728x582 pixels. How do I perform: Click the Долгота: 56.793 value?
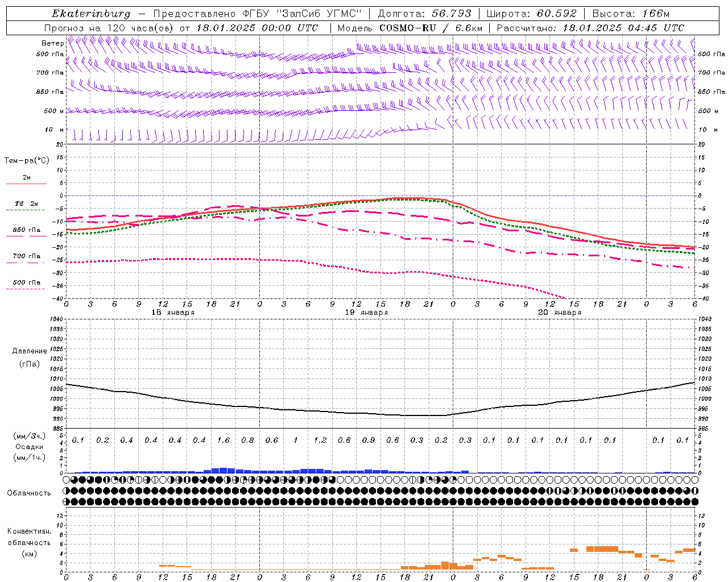click(x=424, y=14)
